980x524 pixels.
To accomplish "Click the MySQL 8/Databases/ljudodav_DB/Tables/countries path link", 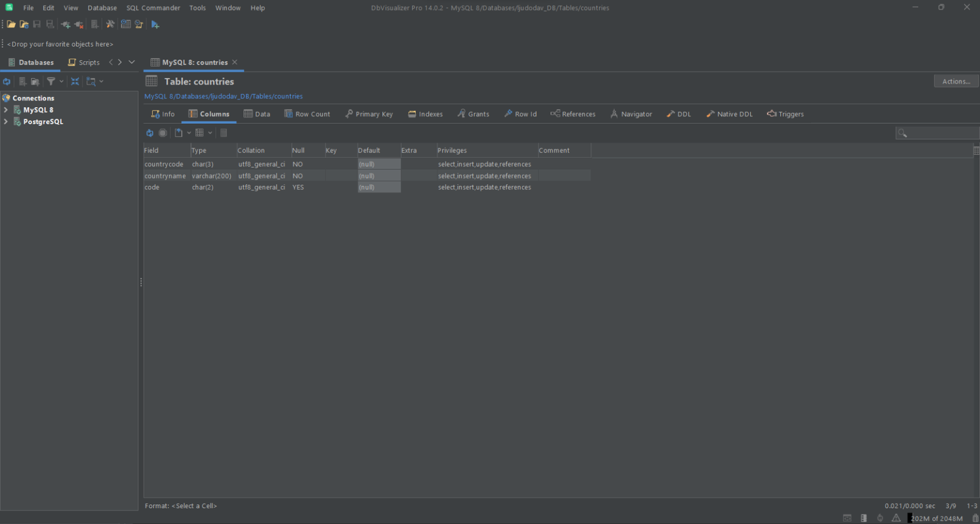I will (223, 96).
